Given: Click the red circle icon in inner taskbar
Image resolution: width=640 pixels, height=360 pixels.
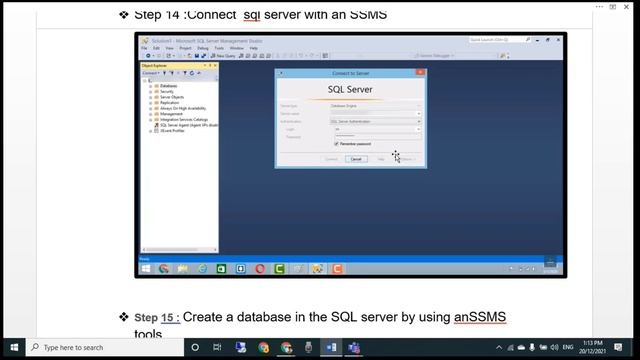Looking at the screenshot, I should 260,269.
